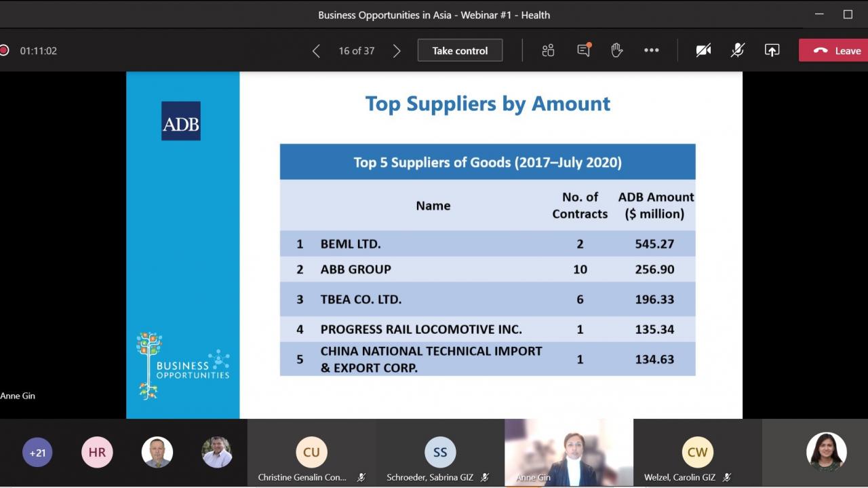This screenshot has height=488, width=868.
Task: Click the muted mic icon on Schroeder tile
Action: 485,478
